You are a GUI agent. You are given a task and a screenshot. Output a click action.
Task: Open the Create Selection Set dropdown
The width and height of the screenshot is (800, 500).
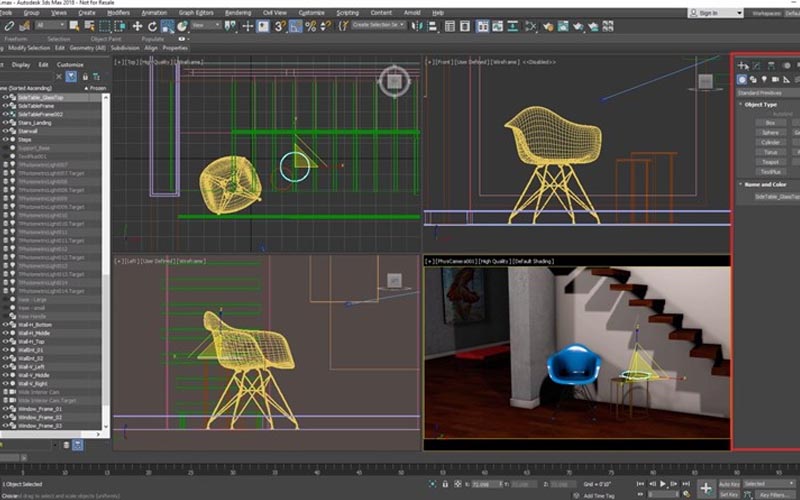[378, 24]
